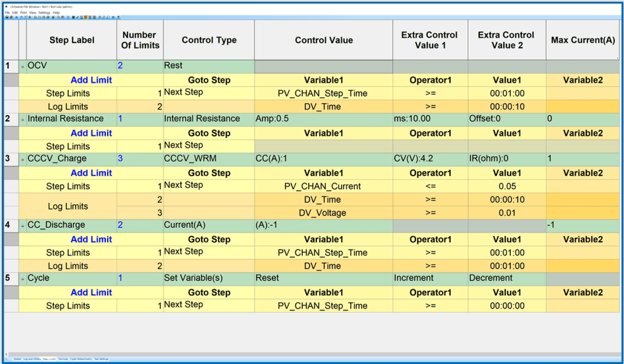
Task: Click Add Limit under Internal Resistance step
Action: click(91, 133)
